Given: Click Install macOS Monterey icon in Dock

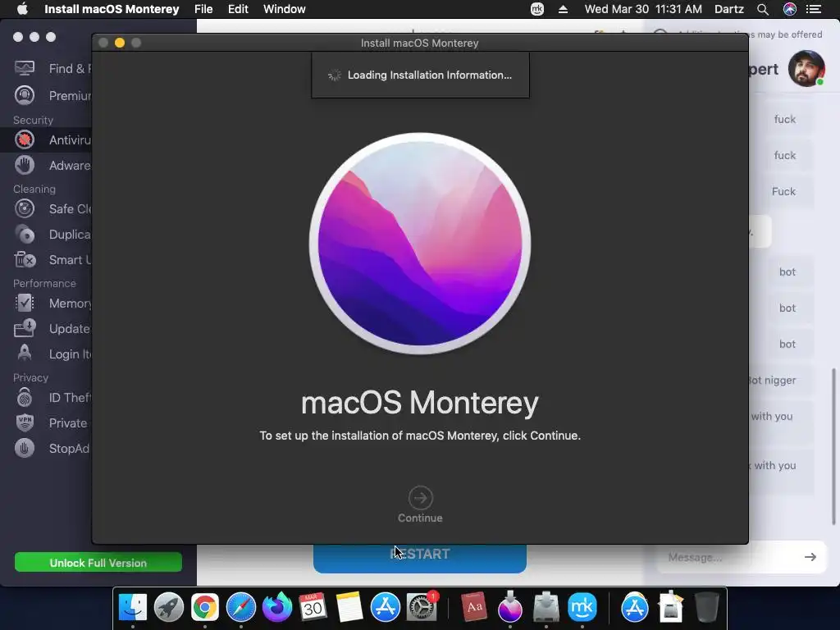Looking at the screenshot, I should [x=510, y=607].
